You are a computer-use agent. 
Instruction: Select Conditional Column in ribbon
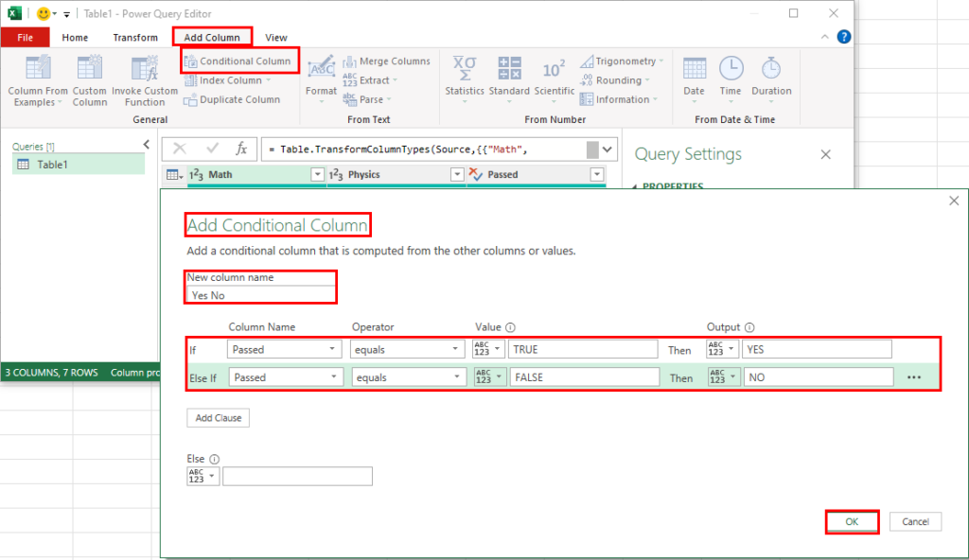pyautogui.click(x=238, y=61)
